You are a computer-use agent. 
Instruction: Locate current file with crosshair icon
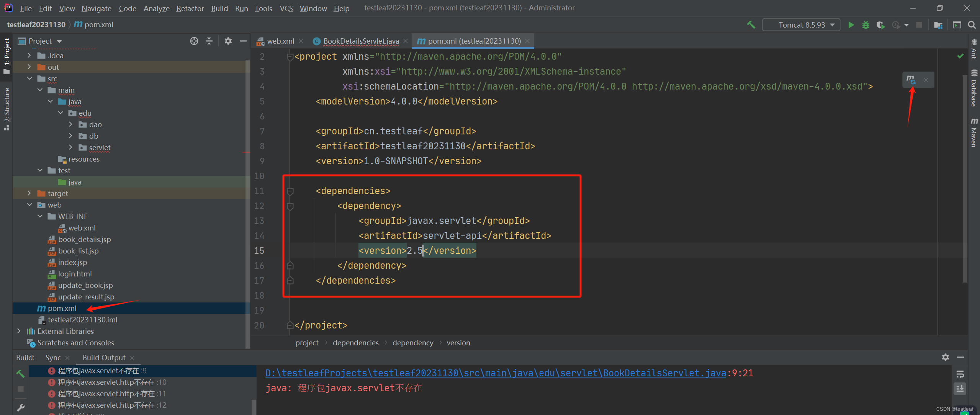coord(194,41)
